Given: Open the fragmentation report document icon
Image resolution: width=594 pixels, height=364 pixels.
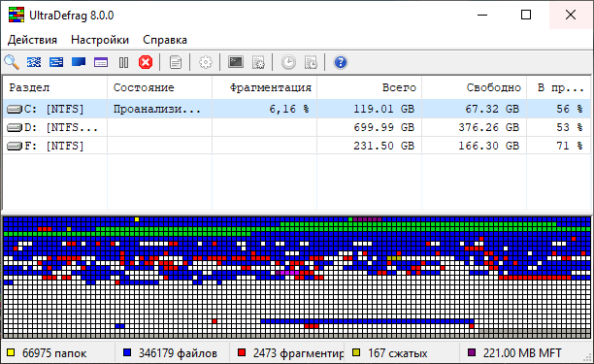Looking at the screenshot, I should [x=176, y=62].
